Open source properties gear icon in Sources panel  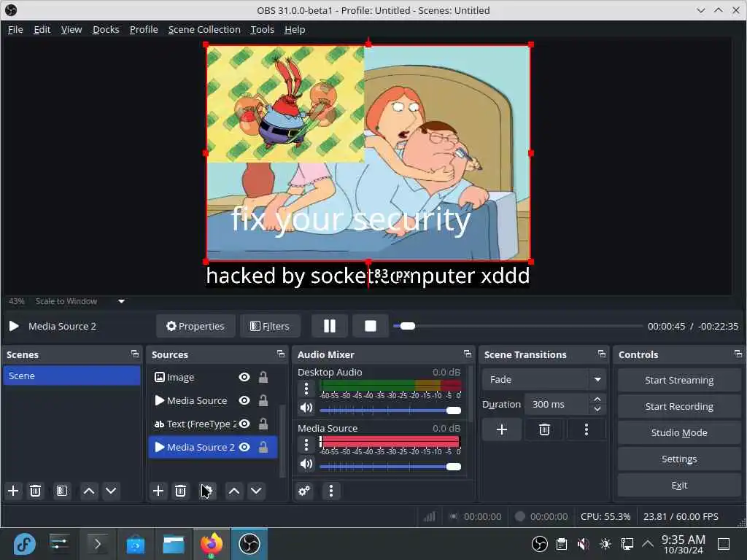207,491
